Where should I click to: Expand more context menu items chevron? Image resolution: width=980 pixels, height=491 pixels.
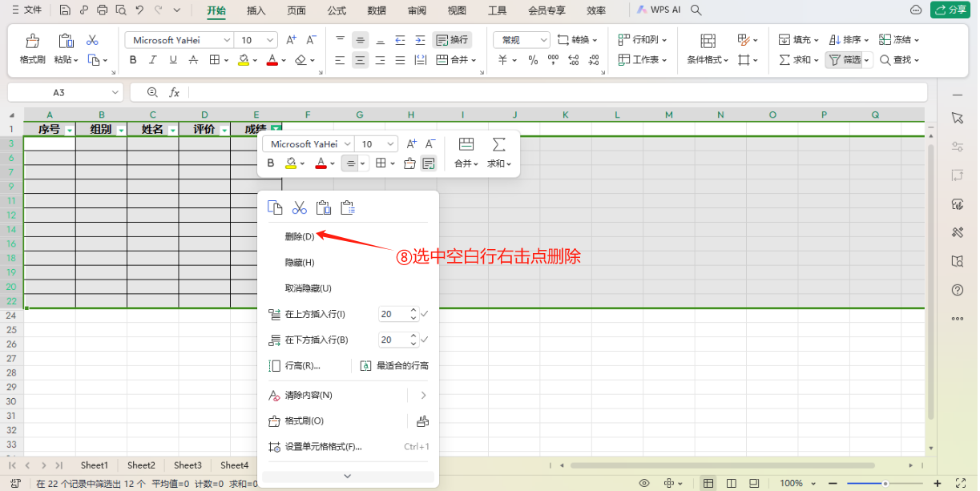[347, 476]
